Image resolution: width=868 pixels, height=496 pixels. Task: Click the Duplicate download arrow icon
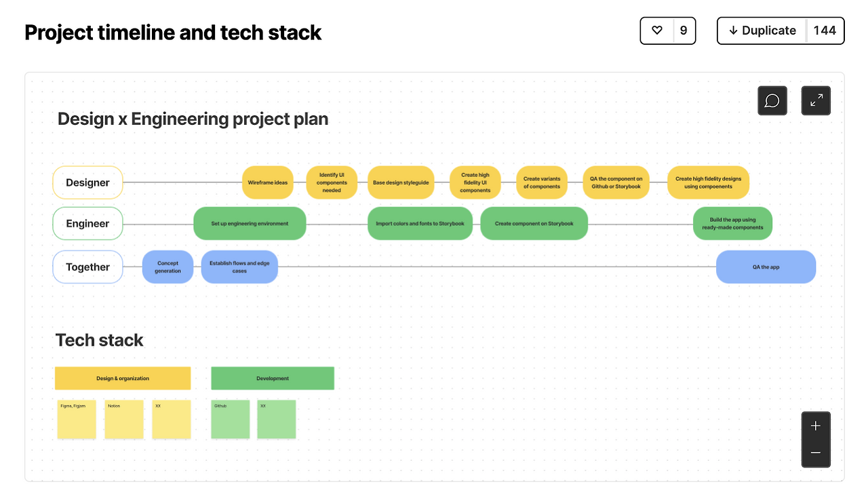tap(733, 31)
